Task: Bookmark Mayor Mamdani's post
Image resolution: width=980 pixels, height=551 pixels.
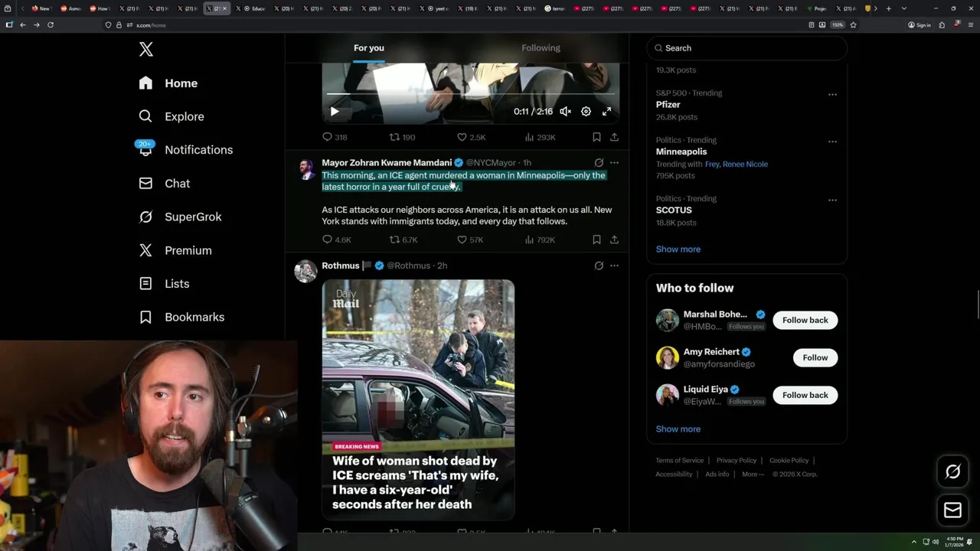Action: (596, 240)
